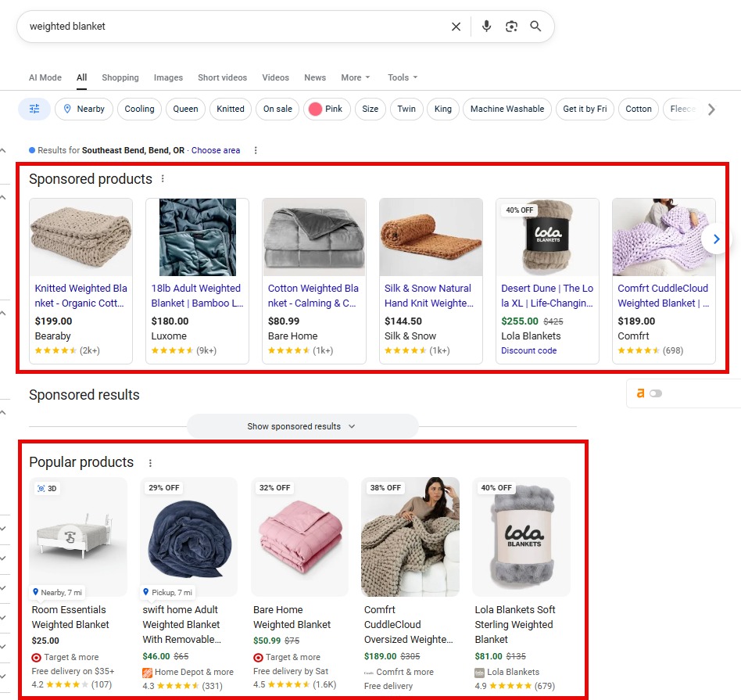Open Popular products three-dot menu
741x700 pixels.
(150, 463)
